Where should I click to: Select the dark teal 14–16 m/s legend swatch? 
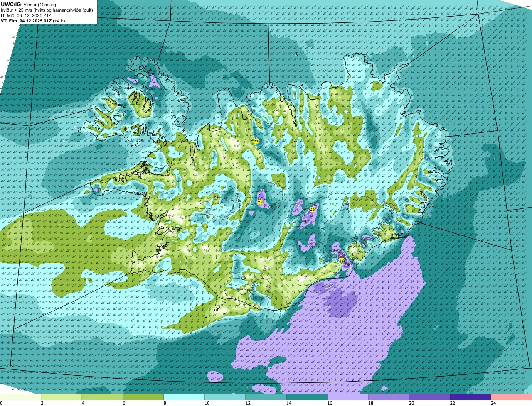307,397
